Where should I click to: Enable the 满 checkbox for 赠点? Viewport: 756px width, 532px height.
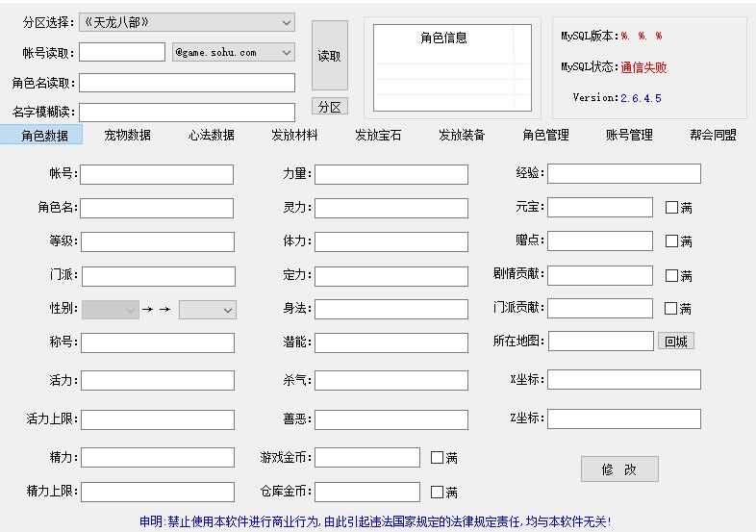[671, 241]
